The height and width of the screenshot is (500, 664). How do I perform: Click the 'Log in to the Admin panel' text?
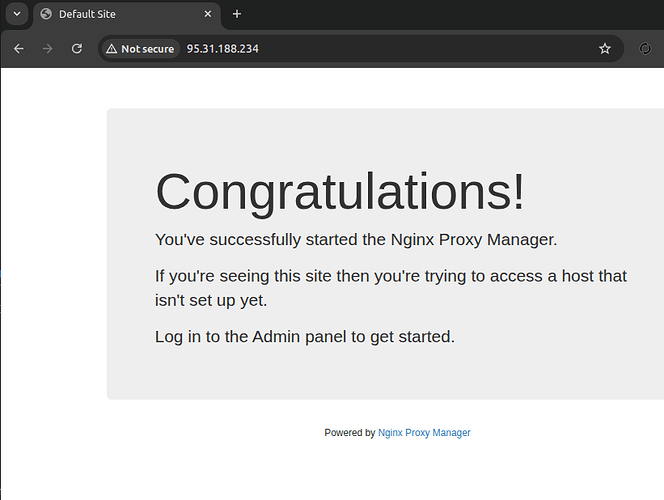305,336
